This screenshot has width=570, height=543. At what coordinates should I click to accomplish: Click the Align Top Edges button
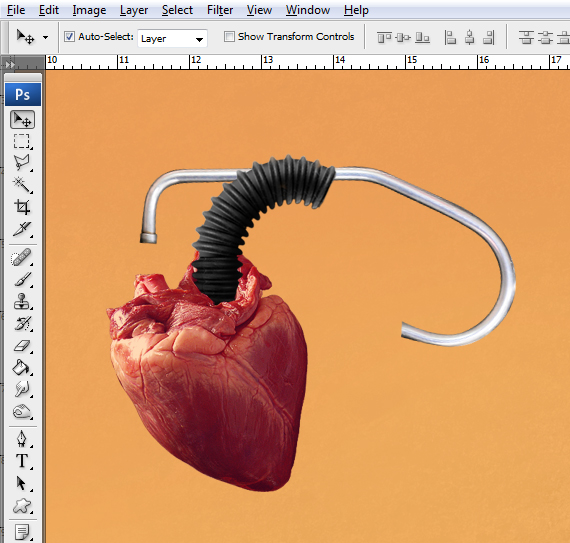pos(384,37)
